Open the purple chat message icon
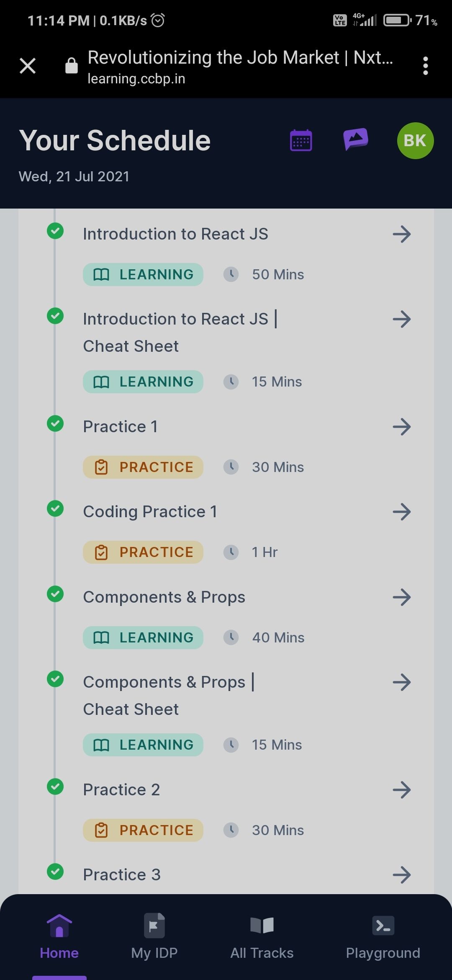This screenshot has height=980, width=452. [356, 139]
